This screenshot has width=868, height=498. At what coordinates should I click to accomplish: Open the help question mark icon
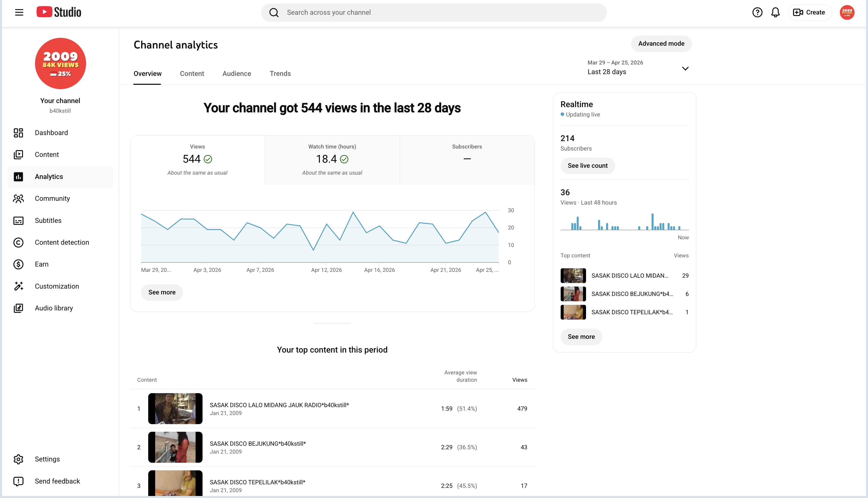coord(757,12)
